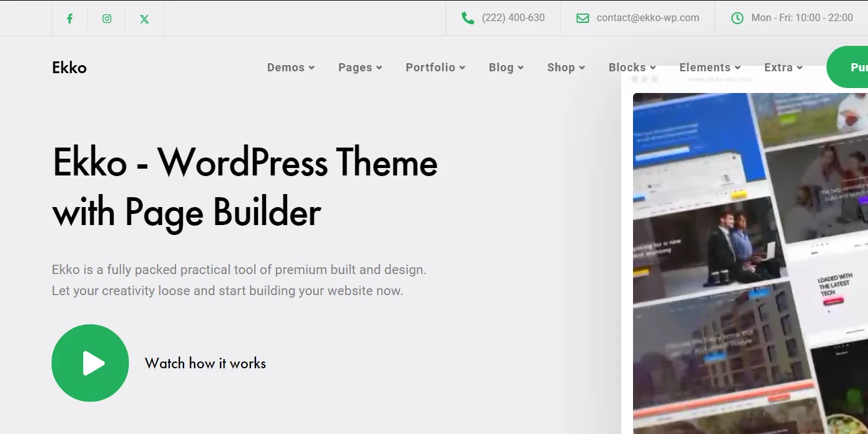Image resolution: width=868 pixels, height=434 pixels.
Task: Open the Instagram social icon
Action: click(107, 19)
